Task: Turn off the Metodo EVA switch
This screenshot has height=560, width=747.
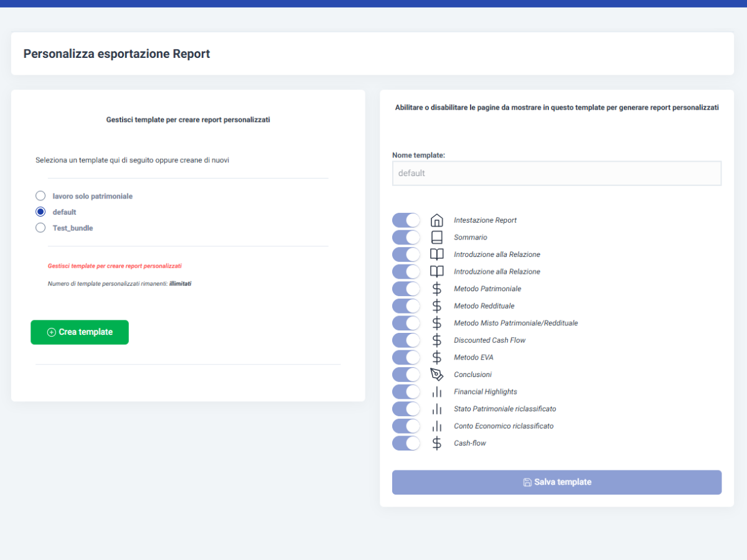Action: pyautogui.click(x=406, y=357)
